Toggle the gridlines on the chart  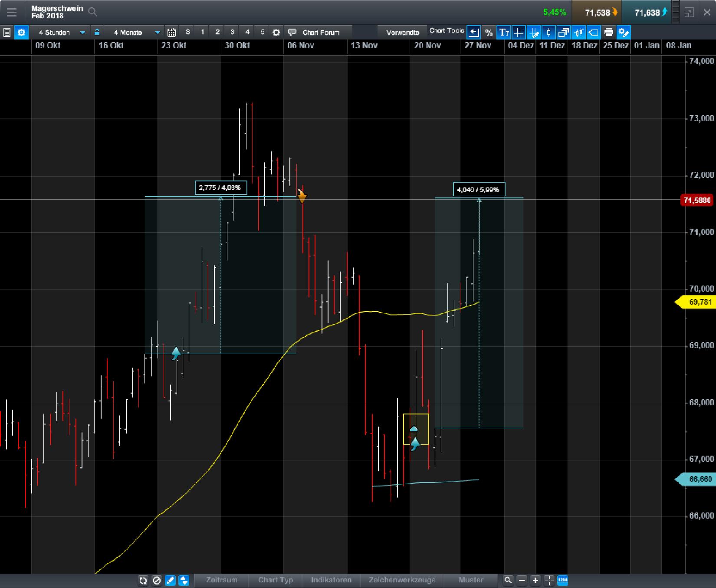pyautogui.click(x=519, y=32)
